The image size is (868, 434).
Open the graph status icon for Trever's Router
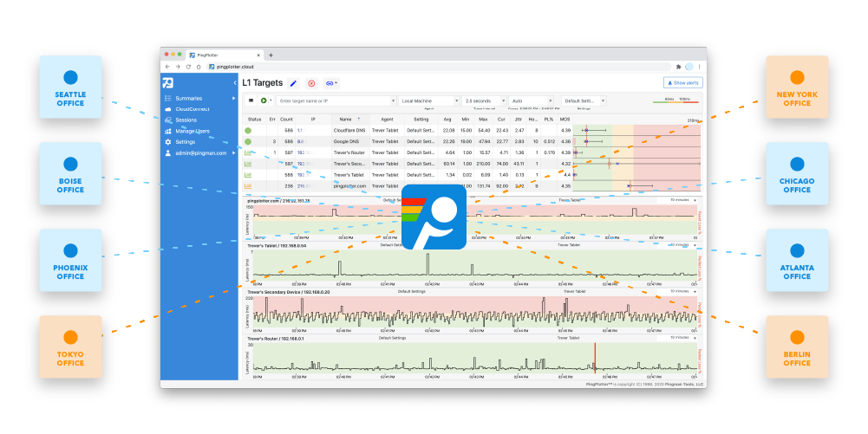point(248,152)
